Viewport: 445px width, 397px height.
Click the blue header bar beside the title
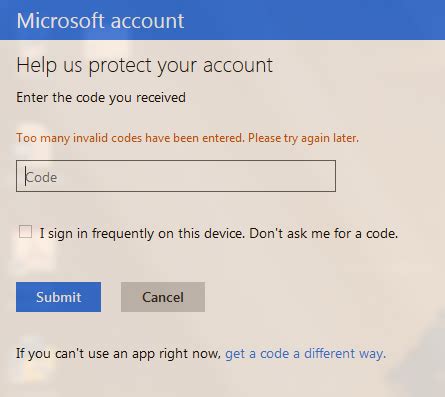coord(313,20)
